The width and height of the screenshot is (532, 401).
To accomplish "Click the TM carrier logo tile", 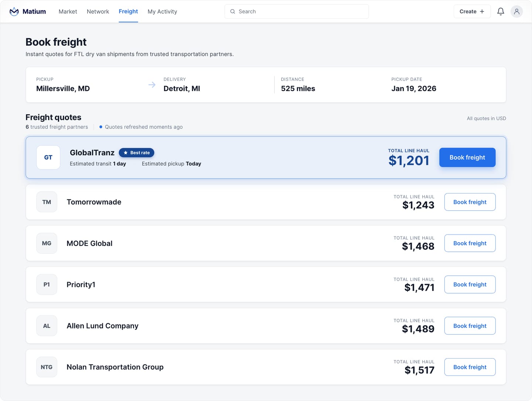I will [47, 202].
